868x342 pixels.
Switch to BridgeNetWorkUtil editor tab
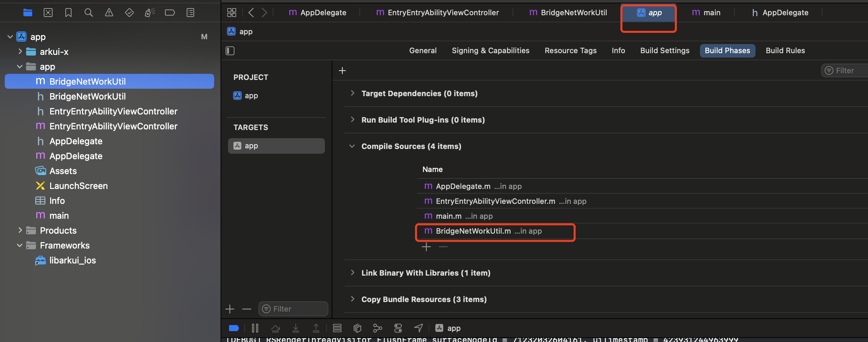[568, 13]
